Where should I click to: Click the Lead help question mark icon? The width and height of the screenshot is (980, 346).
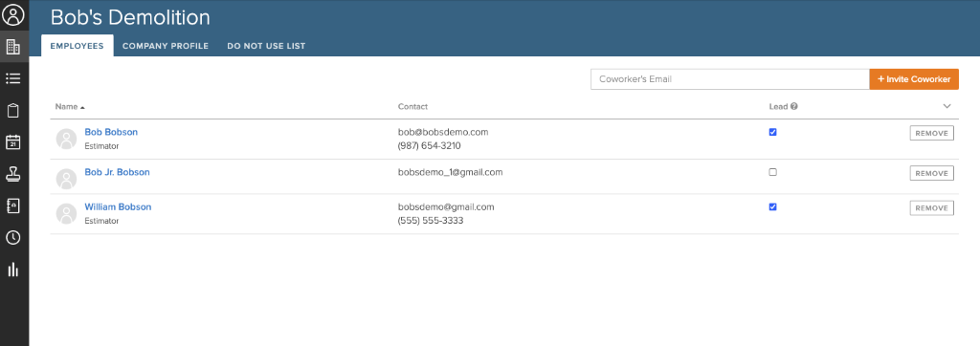click(x=793, y=106)
